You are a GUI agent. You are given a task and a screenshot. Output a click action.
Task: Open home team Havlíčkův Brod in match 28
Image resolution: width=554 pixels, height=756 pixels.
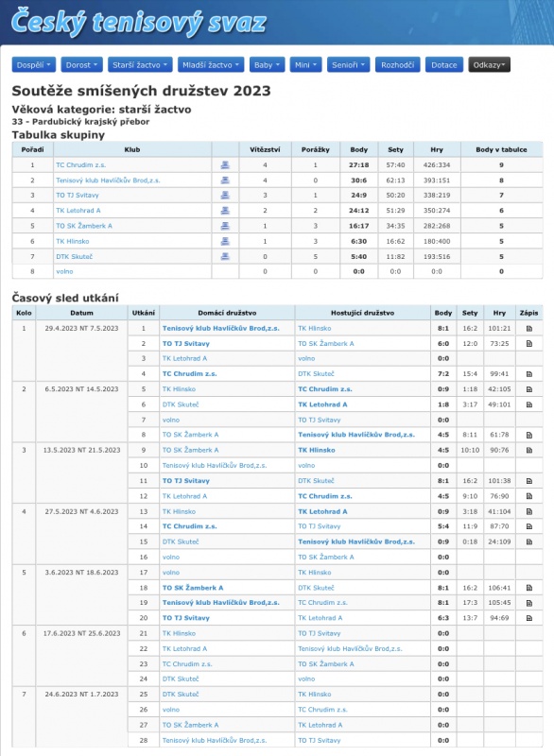pos(215,740)
